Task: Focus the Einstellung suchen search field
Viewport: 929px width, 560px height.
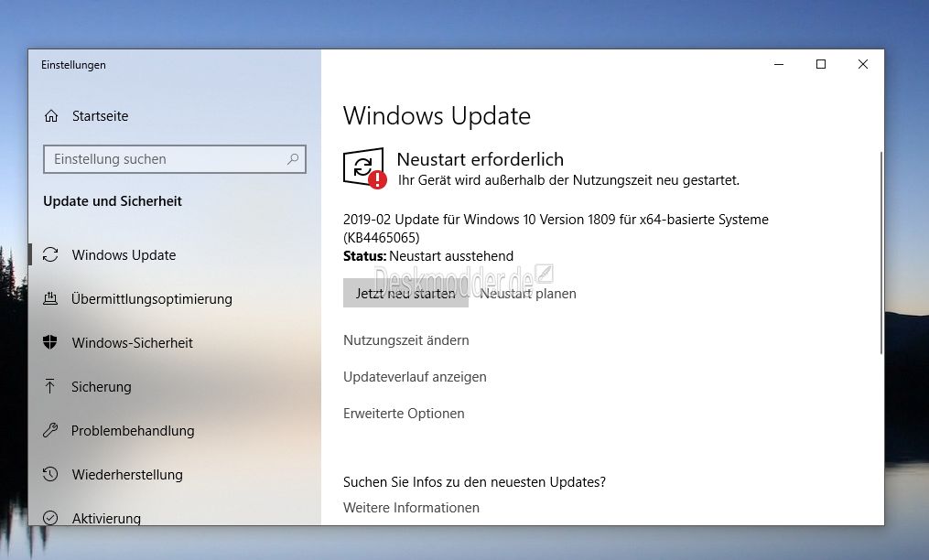Action: [175, 159]
